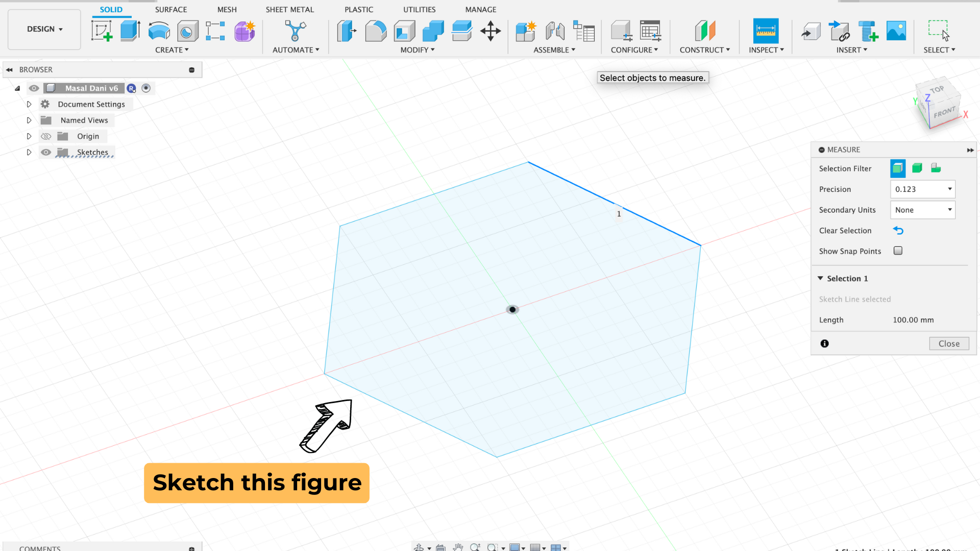Click the Insert Derive icon
980x551 pixels.
811,31
